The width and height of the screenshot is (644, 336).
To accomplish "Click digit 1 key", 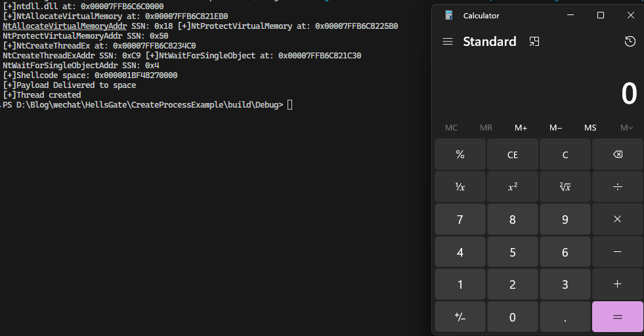I will click(460, 284).
